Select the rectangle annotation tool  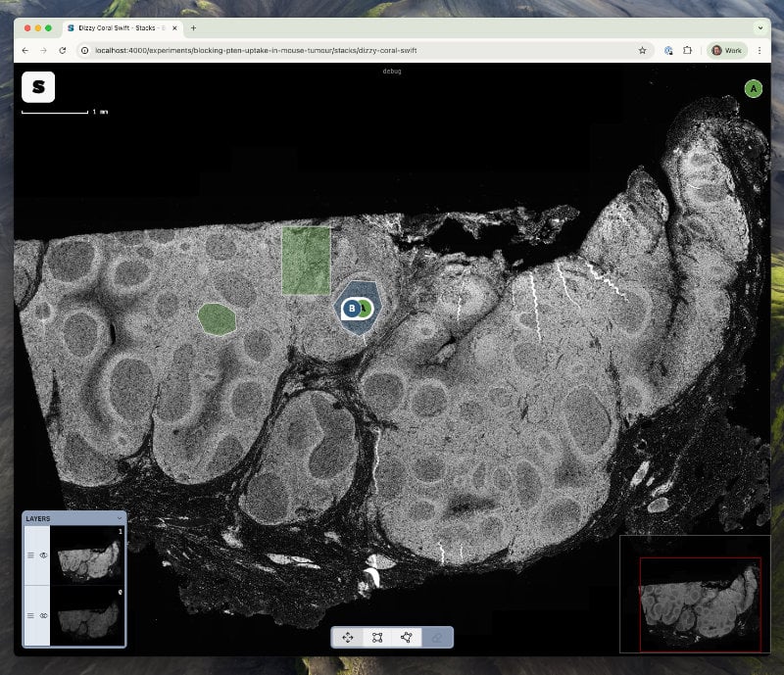coord(377,638)
